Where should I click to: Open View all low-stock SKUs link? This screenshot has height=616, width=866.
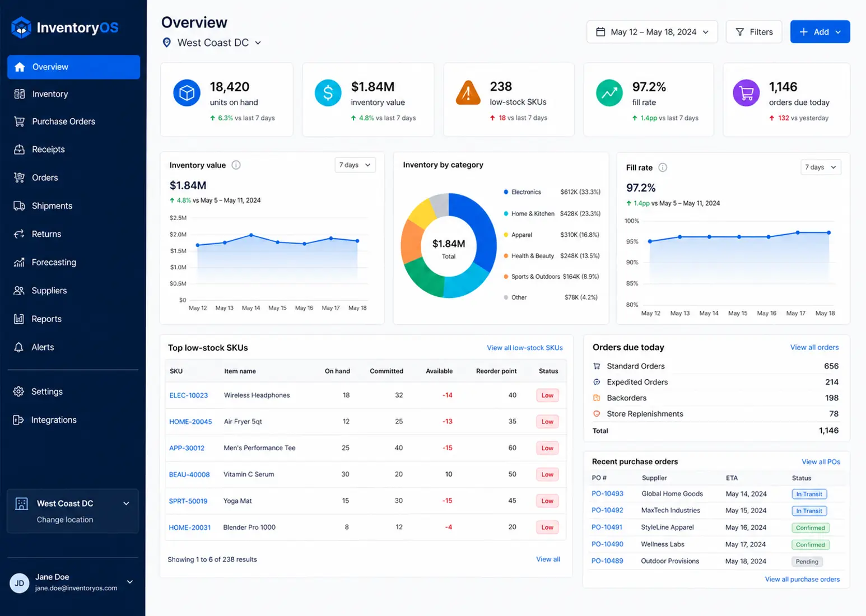click(525, 348)
